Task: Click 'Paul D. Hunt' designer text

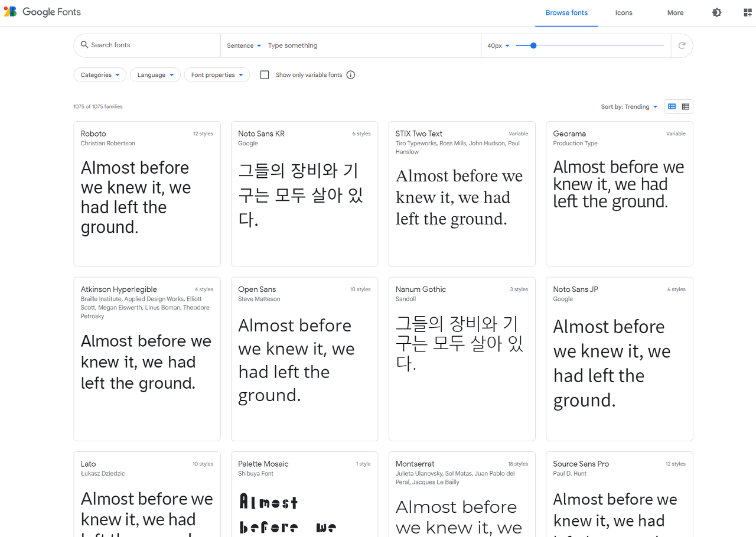Action: 570,474
